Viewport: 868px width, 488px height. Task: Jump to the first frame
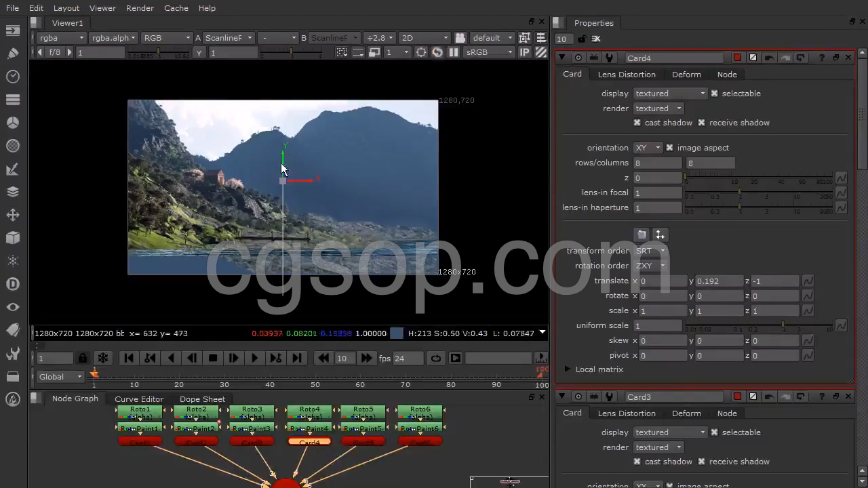[128, 358]
